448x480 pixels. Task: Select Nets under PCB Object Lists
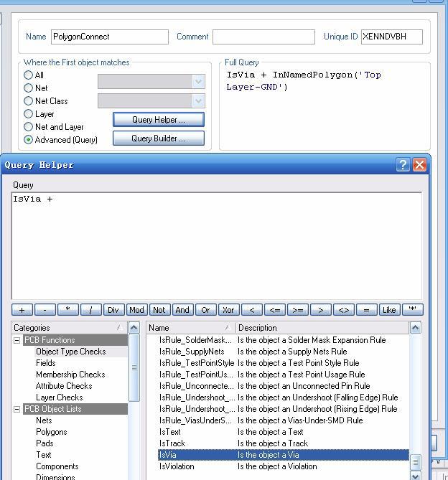44,420
